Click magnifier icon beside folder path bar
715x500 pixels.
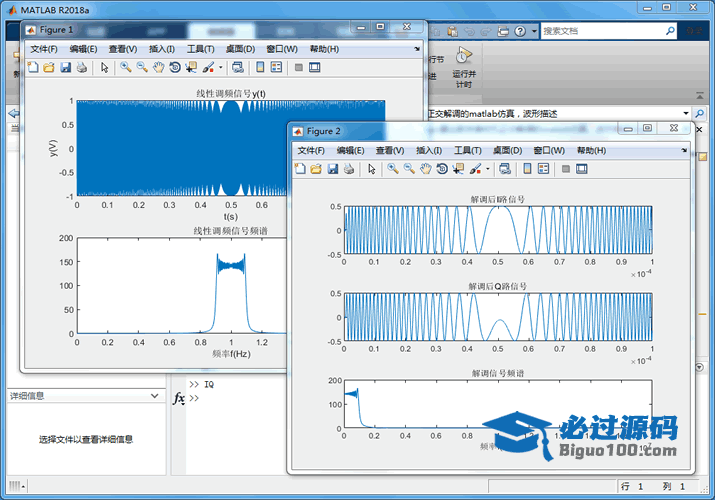pos(699,113)
